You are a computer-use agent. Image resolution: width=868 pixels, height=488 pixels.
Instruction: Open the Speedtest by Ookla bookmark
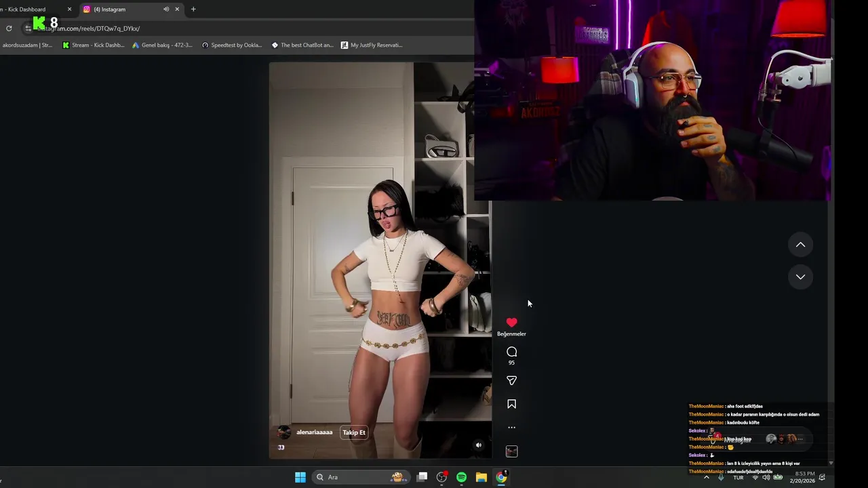(232, 45)
